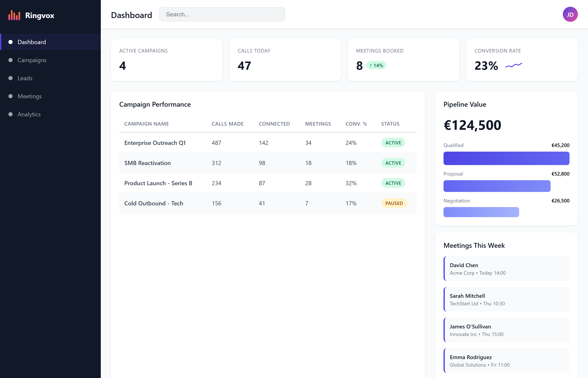
Task: Click the bullet icon beside Leads
Action: (10, 78)
